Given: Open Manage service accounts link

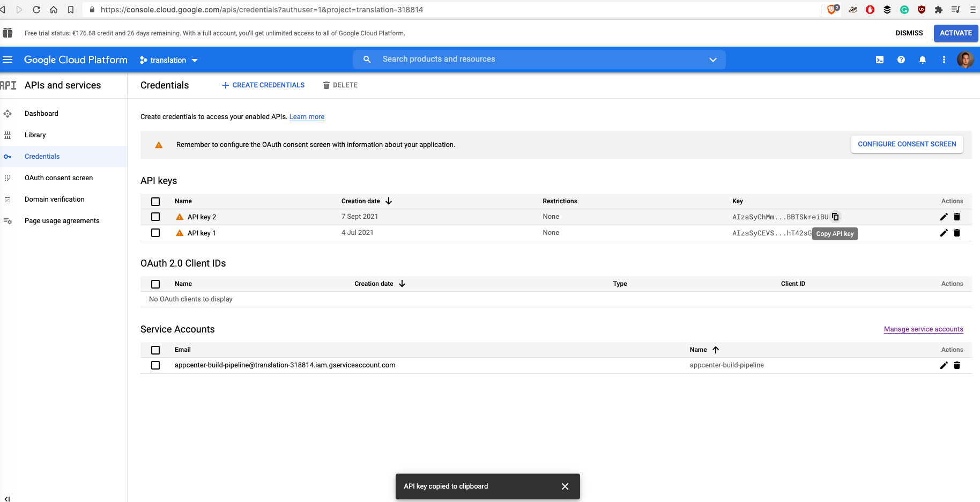Looking at the screenshot, I should 923,329.
